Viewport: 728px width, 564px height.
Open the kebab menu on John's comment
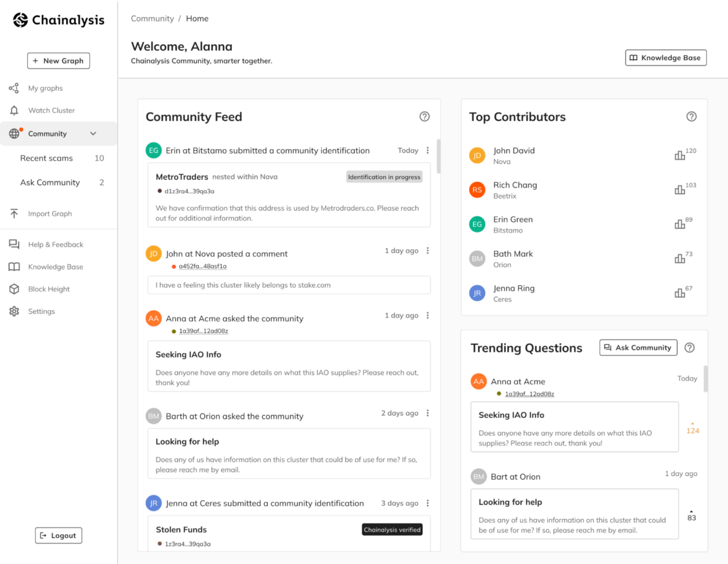[428, 250]
